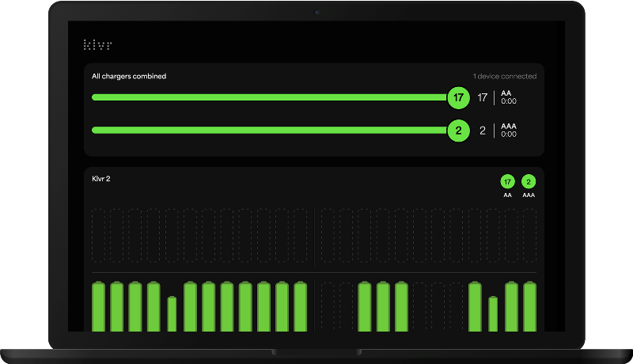This screenshot has width=633, height=364.
Task: Click the AA count number 17 beside the slider
Action: click(x=483, y=98)
